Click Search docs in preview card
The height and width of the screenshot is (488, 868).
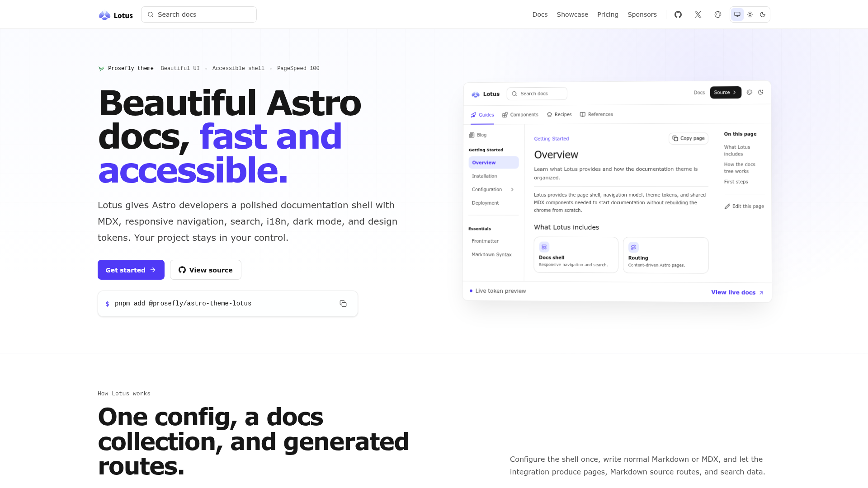point(537,94)
